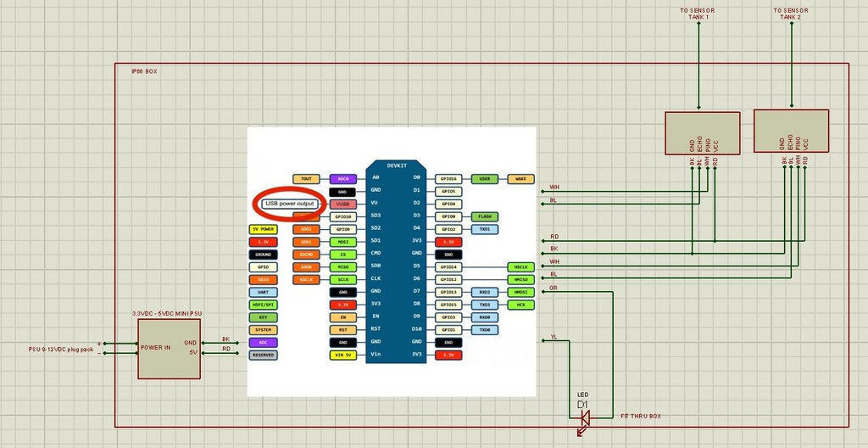Click the yellow VIN 5V pin tag
The width and height of the screenshot is (868, 448).
coord(343,355)
